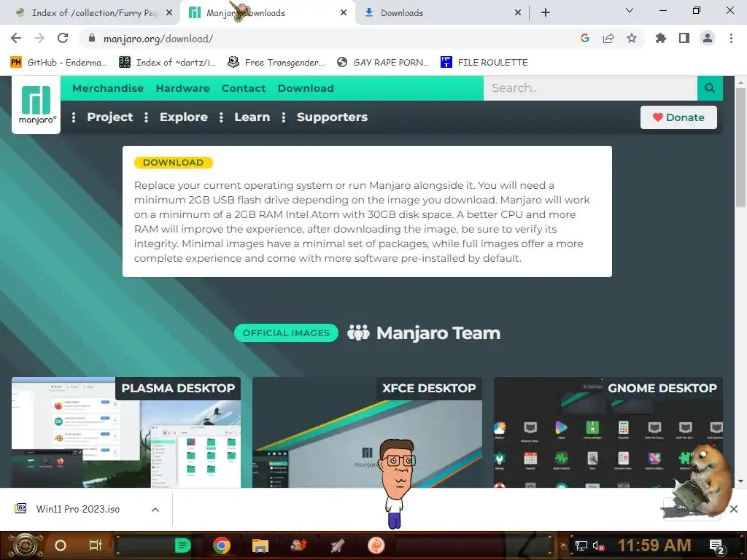Open the GitHub - Enderma bookmark
The height and width of the screenshot is (560, 747).
(x=58, y=63)
